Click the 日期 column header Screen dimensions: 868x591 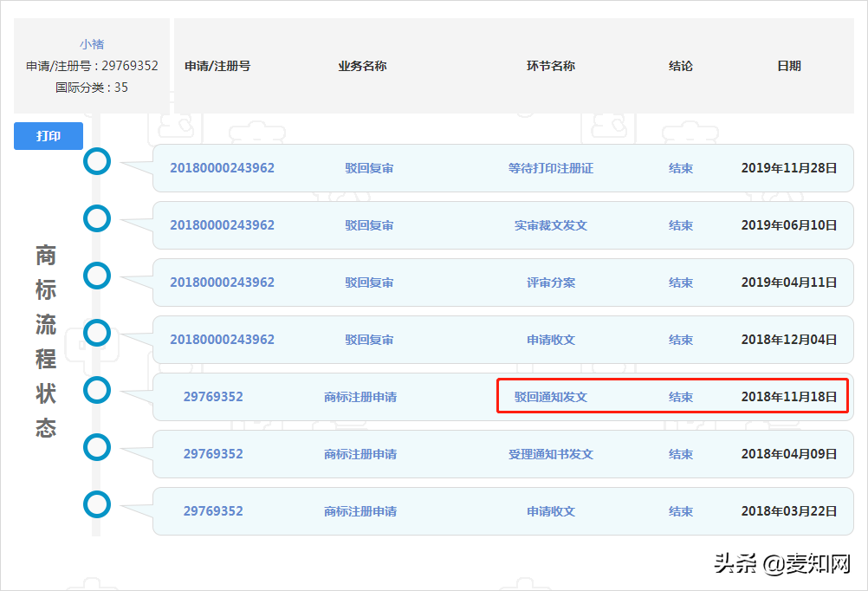pyautogui.click(x=788, y=66)
